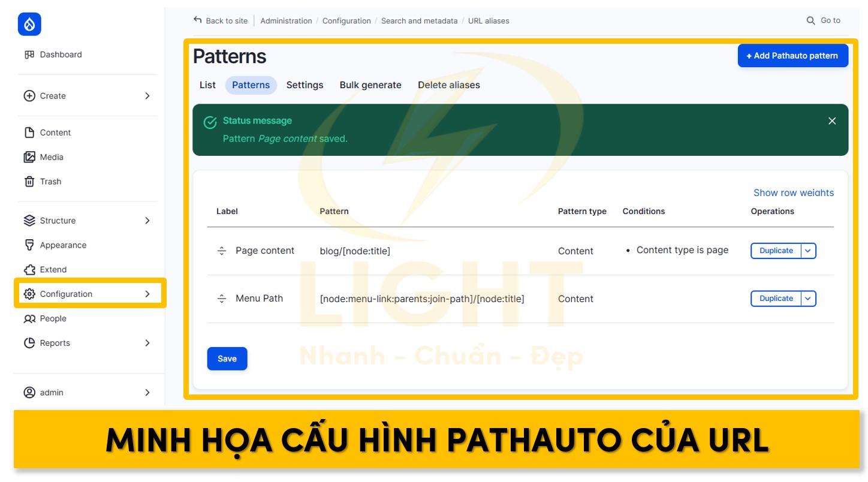
Task: Click the Drupal drop logo
Action: click(29, 24)
